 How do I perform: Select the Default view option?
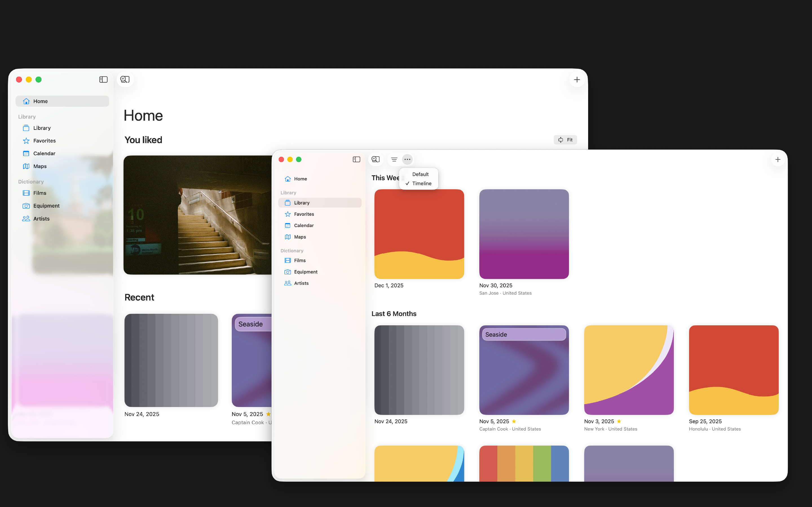click(x=420, y=174)
